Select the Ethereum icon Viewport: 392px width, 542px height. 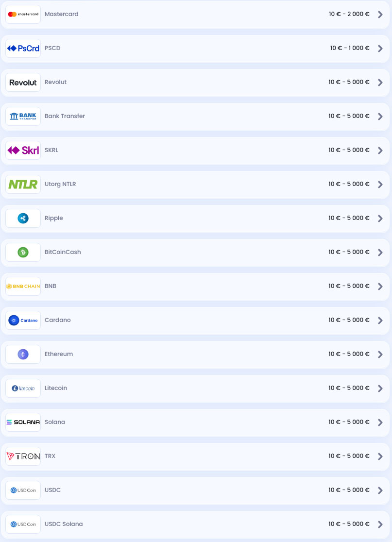23,354
